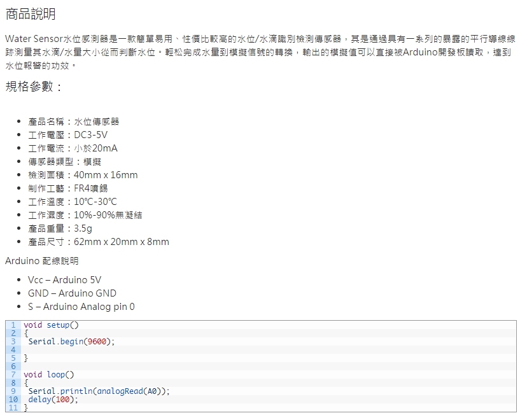
Task: Select the 工作濕度:10%-90%無凝結 line
Action: point(85,215)
